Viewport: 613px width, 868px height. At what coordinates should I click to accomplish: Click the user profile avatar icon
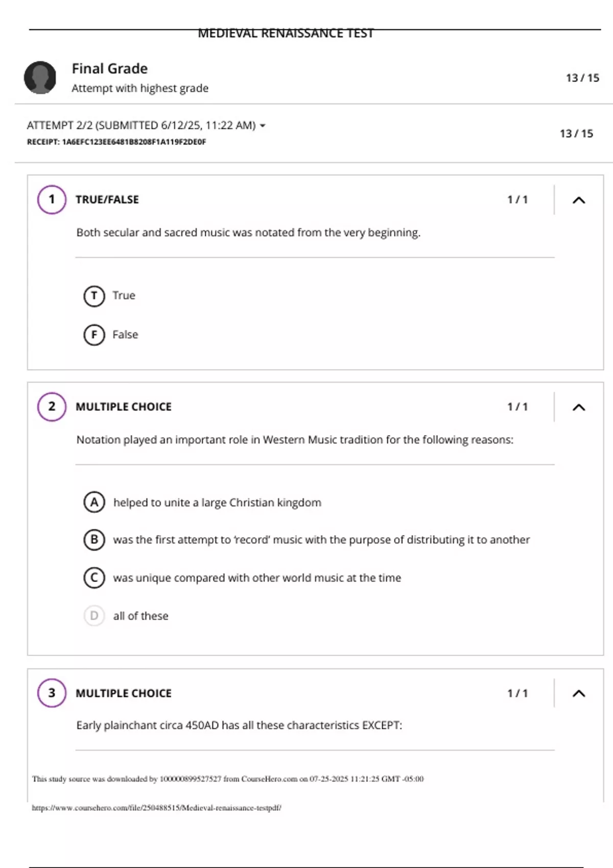40,78
